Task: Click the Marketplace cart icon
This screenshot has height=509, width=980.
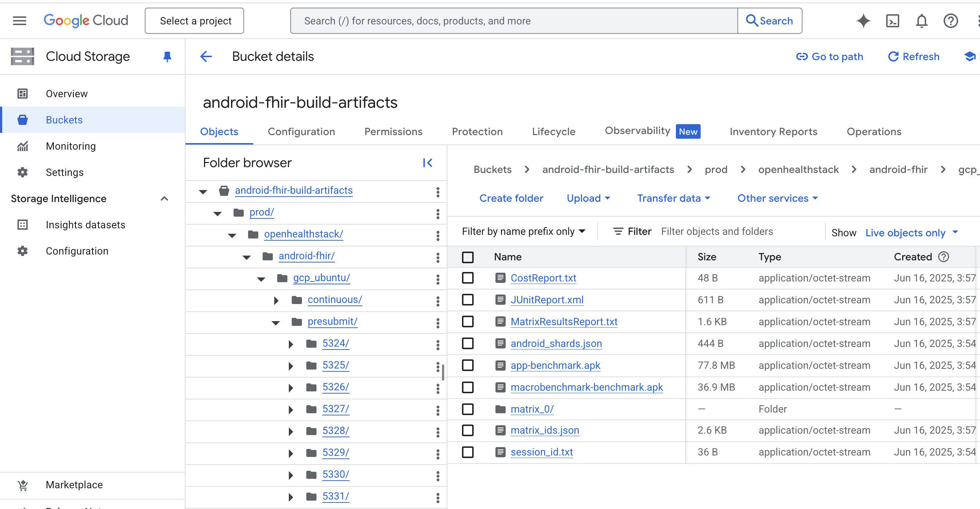Action: [x=23, y=485]
